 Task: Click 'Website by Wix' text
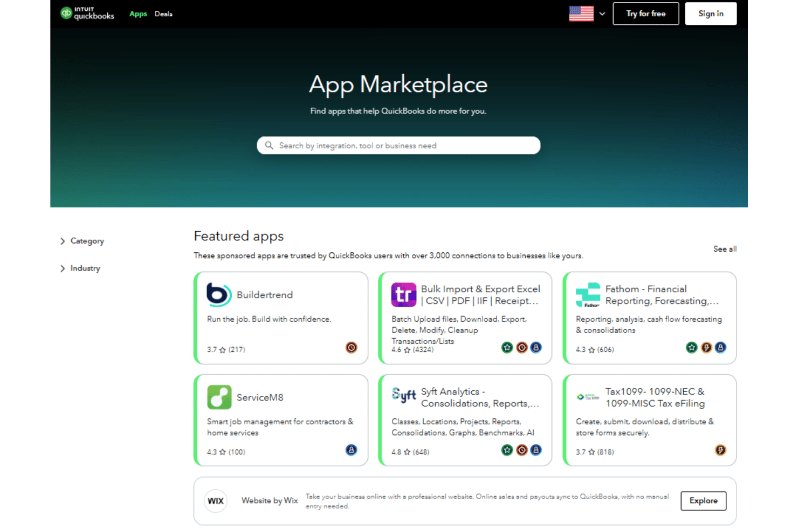tap(270, 501)
